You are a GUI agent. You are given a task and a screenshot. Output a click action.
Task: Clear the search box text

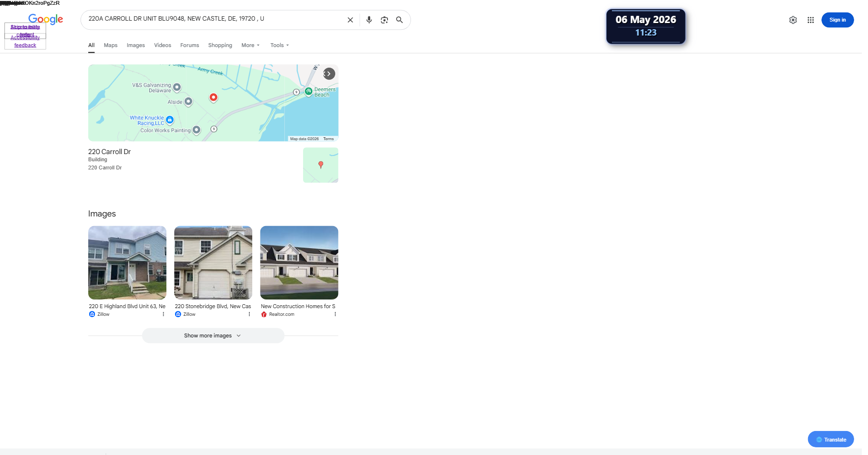click(350, 20)
